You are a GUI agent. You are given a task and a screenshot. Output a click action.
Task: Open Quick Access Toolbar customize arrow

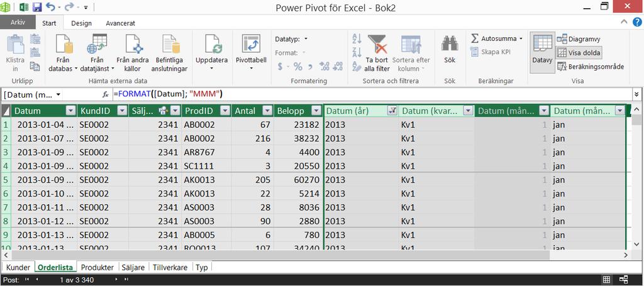[86, 8]
